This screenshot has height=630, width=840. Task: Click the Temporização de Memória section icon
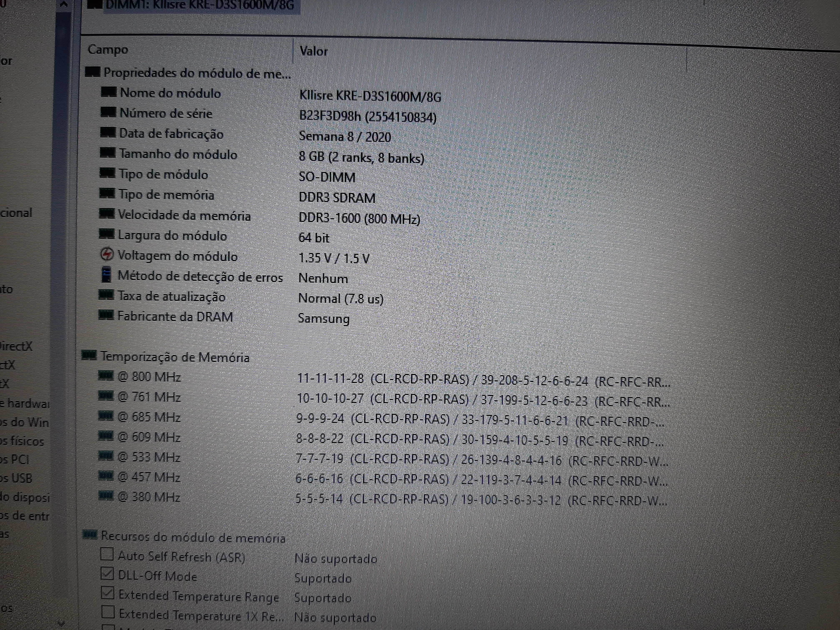89,355
